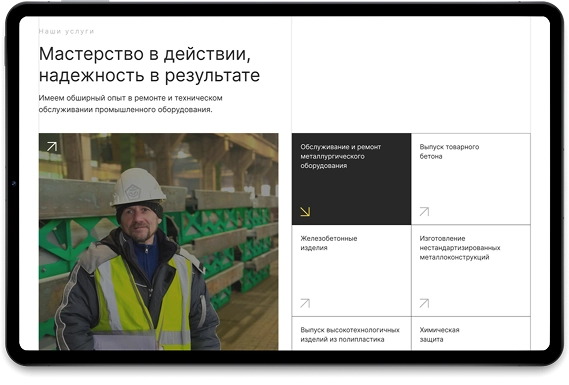Image resolution: width=569 pixels, height=385 pixels.
Task: Click heading Мастерство в действии, надежность в результате
Action: click(x=149, y=65)
